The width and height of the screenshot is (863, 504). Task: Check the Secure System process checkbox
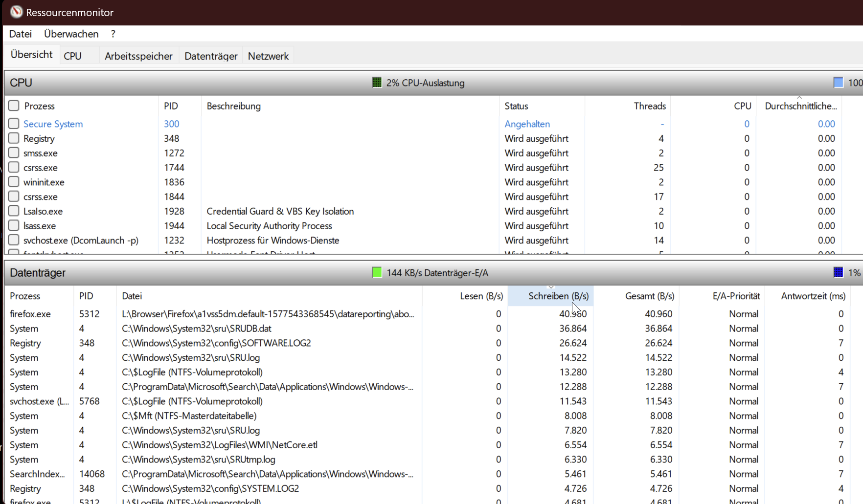coord(14,124)
